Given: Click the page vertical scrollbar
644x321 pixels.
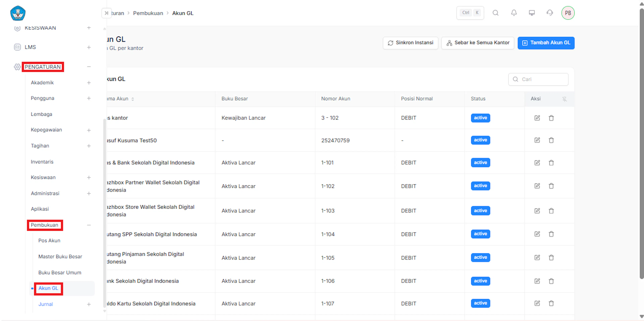Looking at the screenshot, I should point(641,144).
